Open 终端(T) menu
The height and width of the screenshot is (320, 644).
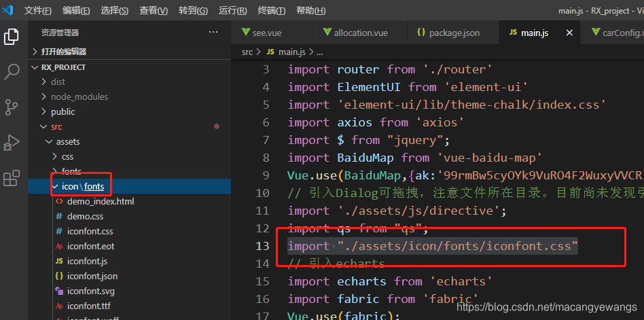click(x=272, y=11)
